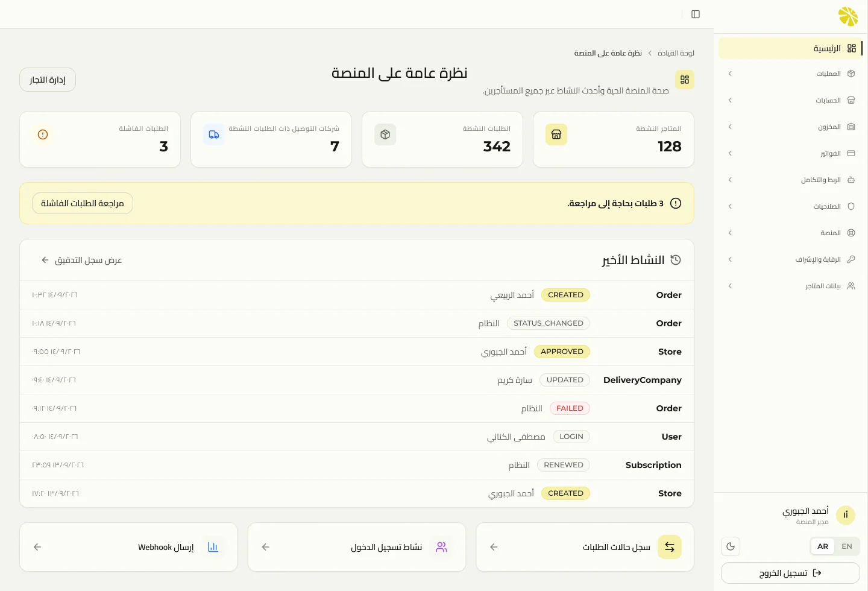This screenshot has width=868, height=591.
Task: Click the bar chart icon on إرسال Webhook
Action: tap(213, 547)
